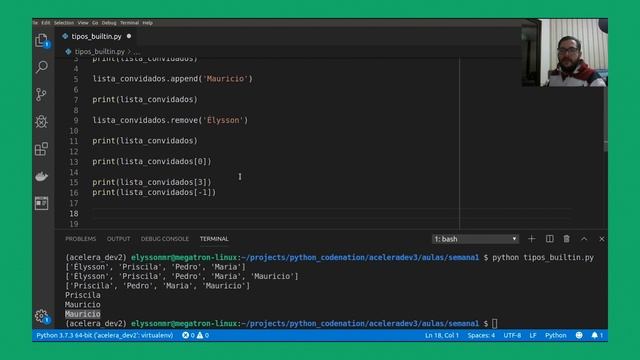Click line 9 remove('Elysson') code

[170, 120]
